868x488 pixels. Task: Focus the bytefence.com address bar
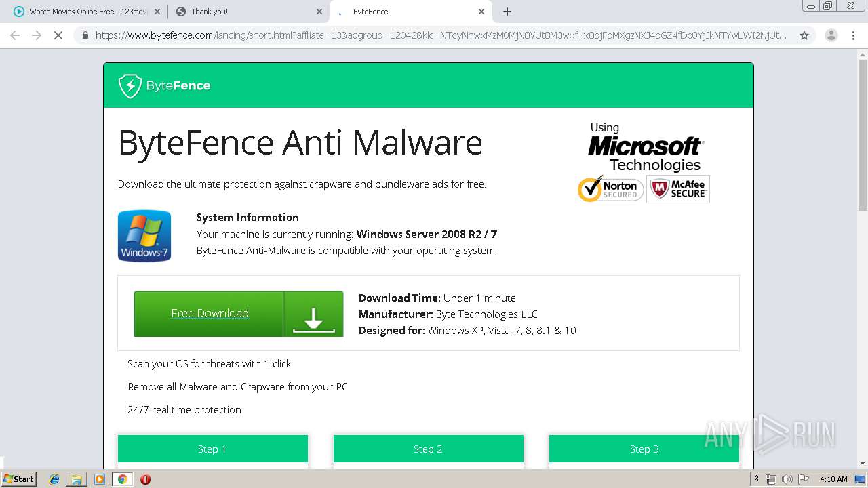point(441,35)
